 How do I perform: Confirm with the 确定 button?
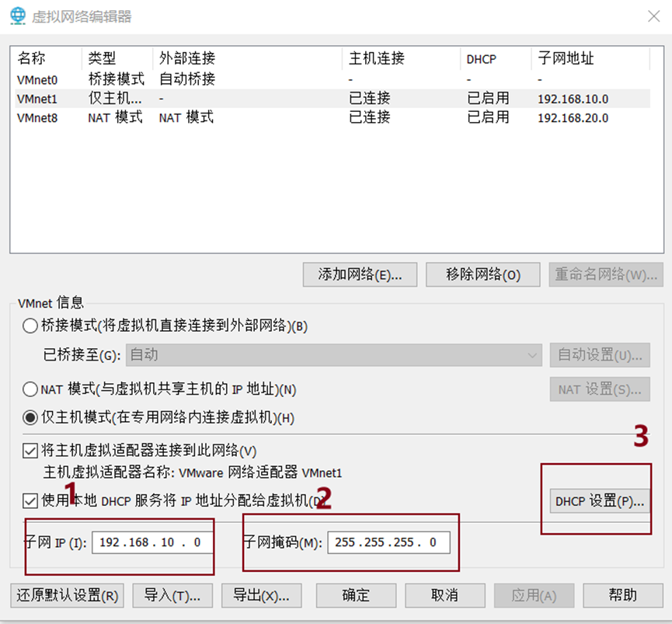coord(356,596)
